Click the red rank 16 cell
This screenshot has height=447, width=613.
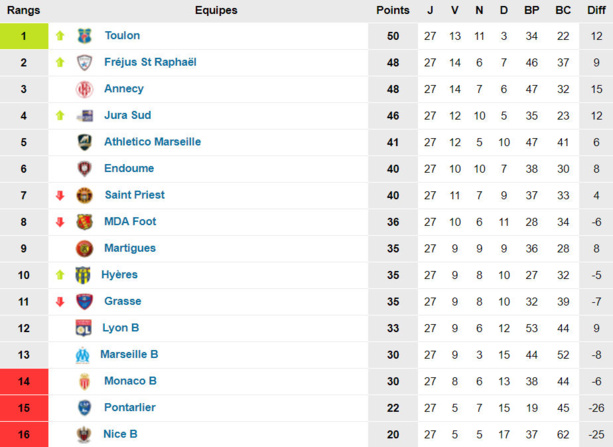24,434
